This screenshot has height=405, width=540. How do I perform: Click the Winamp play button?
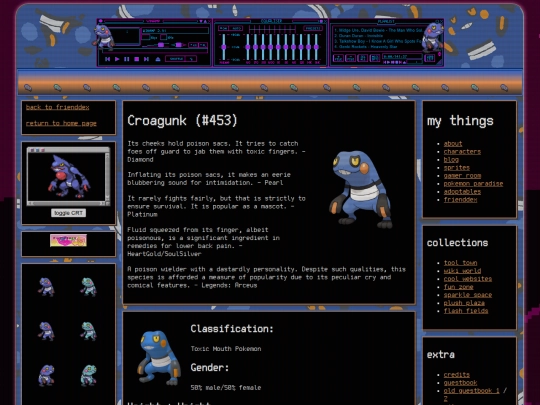117,59
